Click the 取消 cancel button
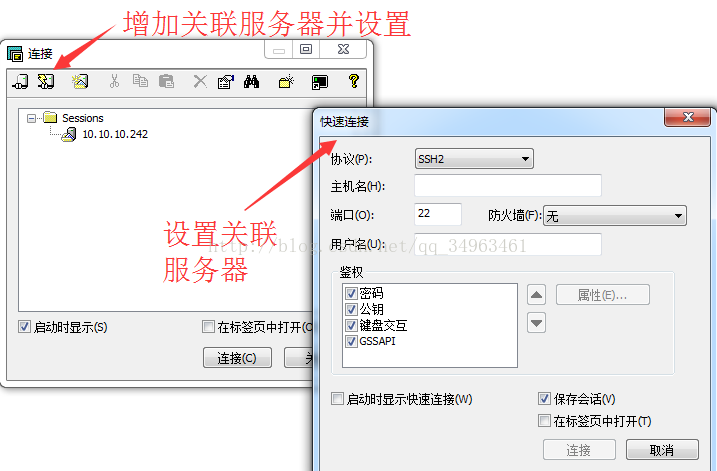717x471 pixels. point(662,450)
